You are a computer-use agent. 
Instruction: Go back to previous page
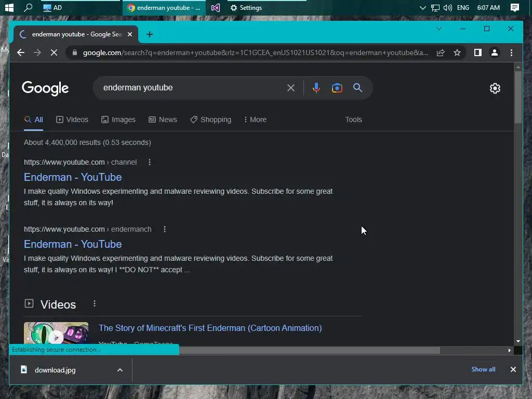click(21, 52)
